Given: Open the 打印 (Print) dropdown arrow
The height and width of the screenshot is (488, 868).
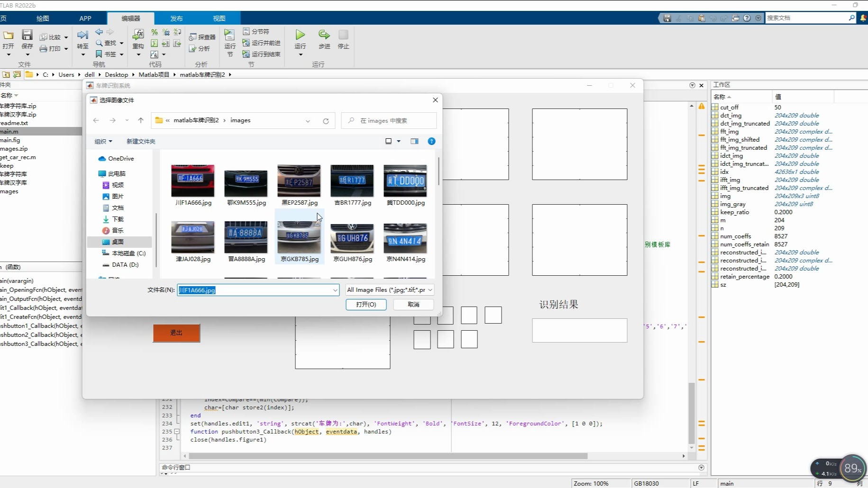Looking at the screenshot, I should point(66,49).
